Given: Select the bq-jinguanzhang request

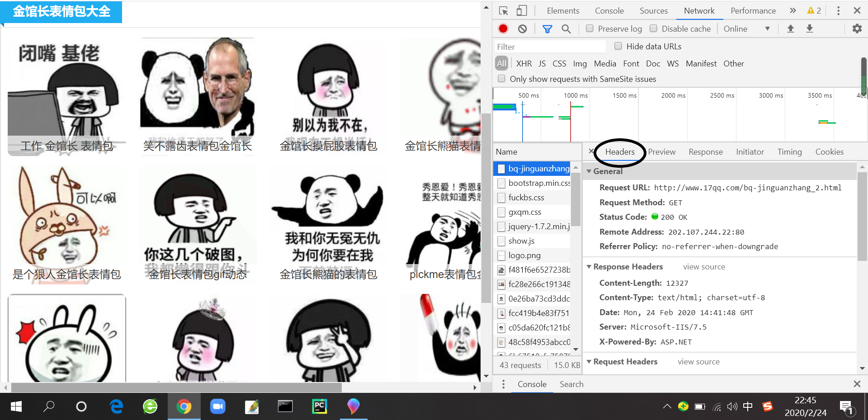Looking at the screenshot, I should pyautogui.click(x=533, y=168).
